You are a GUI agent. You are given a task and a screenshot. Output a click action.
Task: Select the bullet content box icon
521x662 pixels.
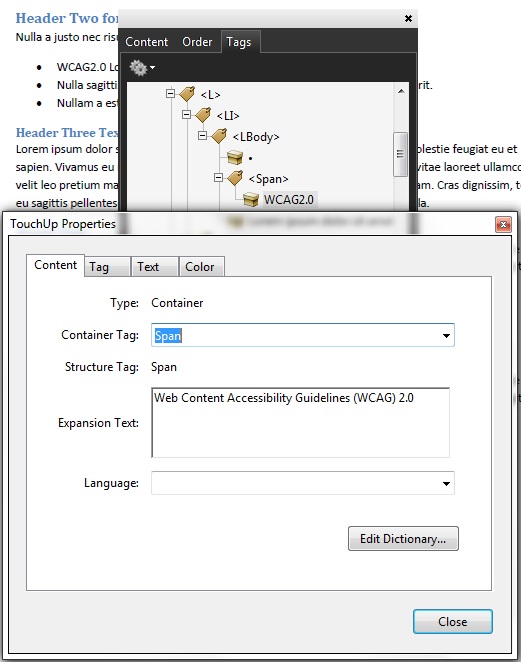pos(235,157)
